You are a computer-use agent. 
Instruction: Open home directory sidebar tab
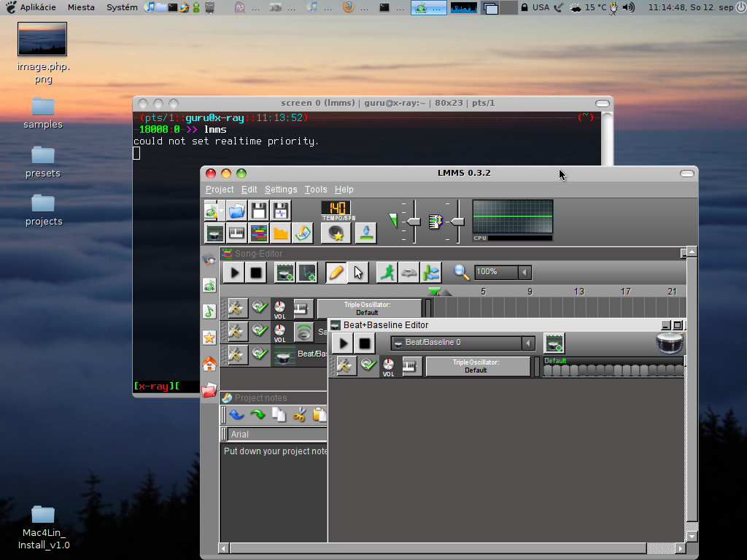click(209, 365)
